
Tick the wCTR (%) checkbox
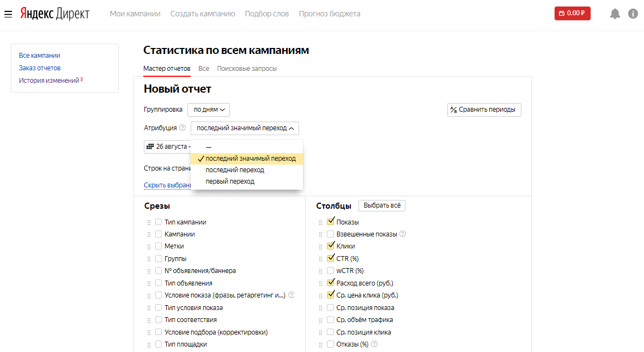(331, 271)
